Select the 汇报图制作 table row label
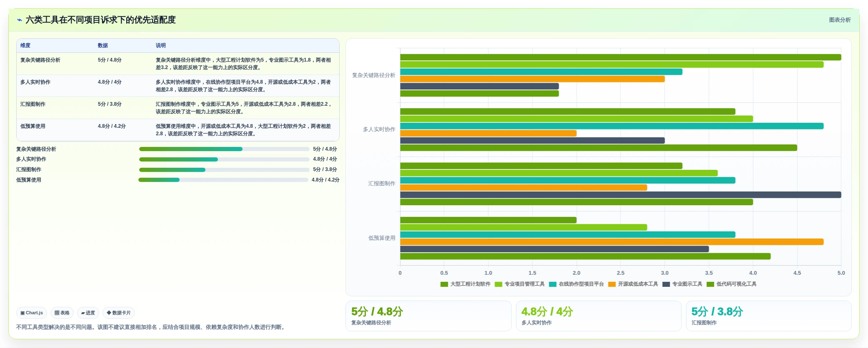This screenshot has height=348, width=868. (33, 104)
